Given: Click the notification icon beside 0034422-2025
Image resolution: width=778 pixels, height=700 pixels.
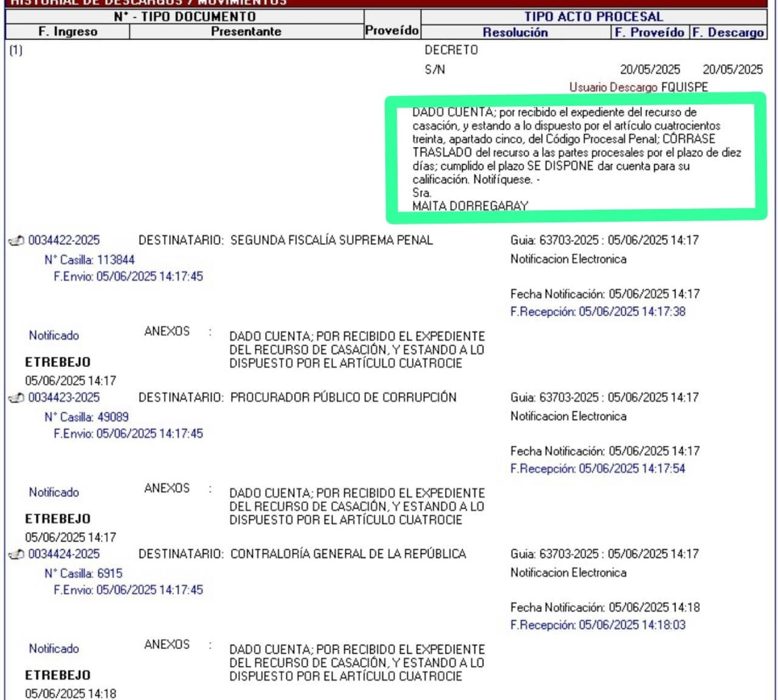Looking at the screenshot, I should [x=17, y=241].
